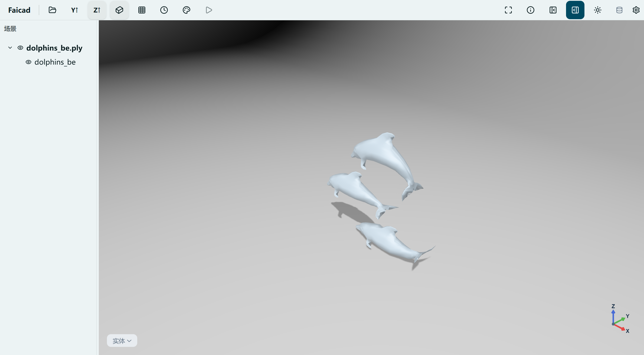The height and width of the screenshot is (355, 644).
Task: Set Z-up axis orientation
Action: (x=97, y=10)
